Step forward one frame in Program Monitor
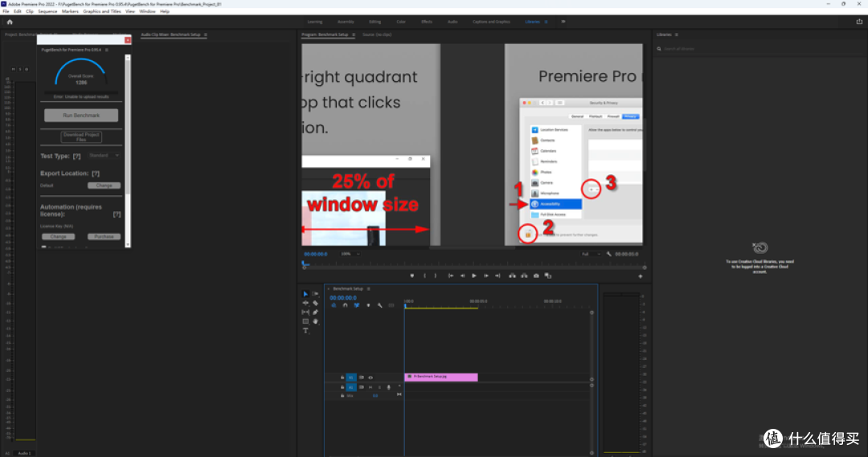This screenshot has width=868, height=457. (x=486, y=275)
